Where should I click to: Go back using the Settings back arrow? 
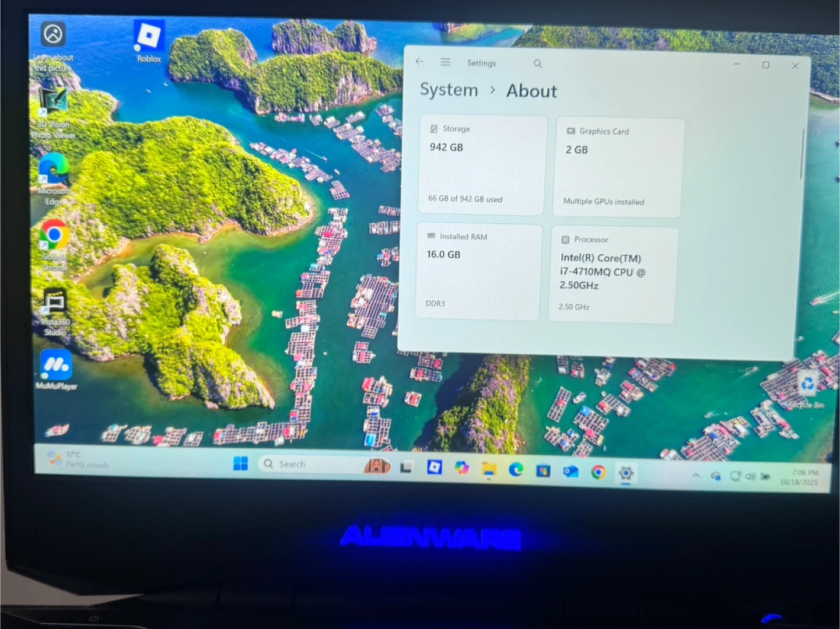point(419,62)
